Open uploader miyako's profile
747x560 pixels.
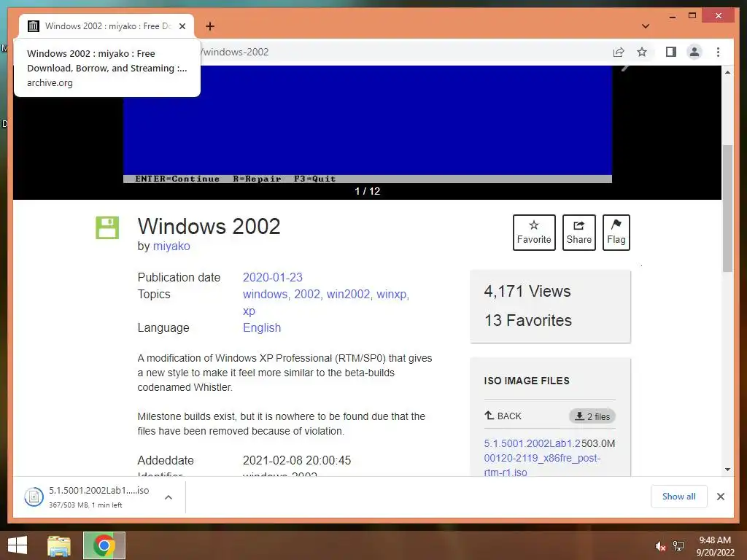coord(171,246)
